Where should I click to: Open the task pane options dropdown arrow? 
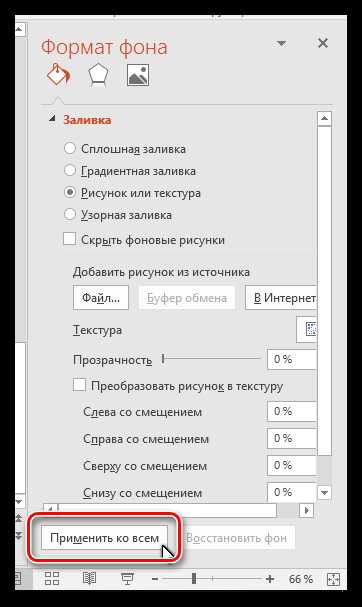(281, 43)
